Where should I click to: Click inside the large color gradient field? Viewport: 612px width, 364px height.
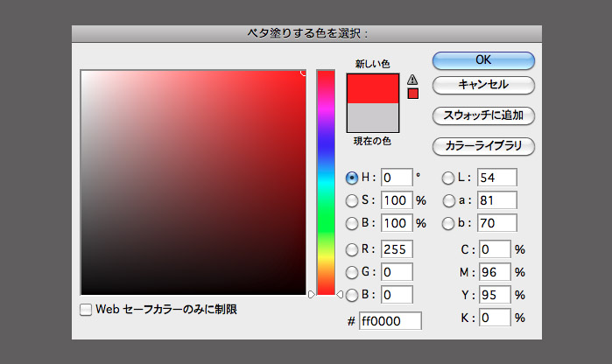pyautogui.click(x=193, y=182)
